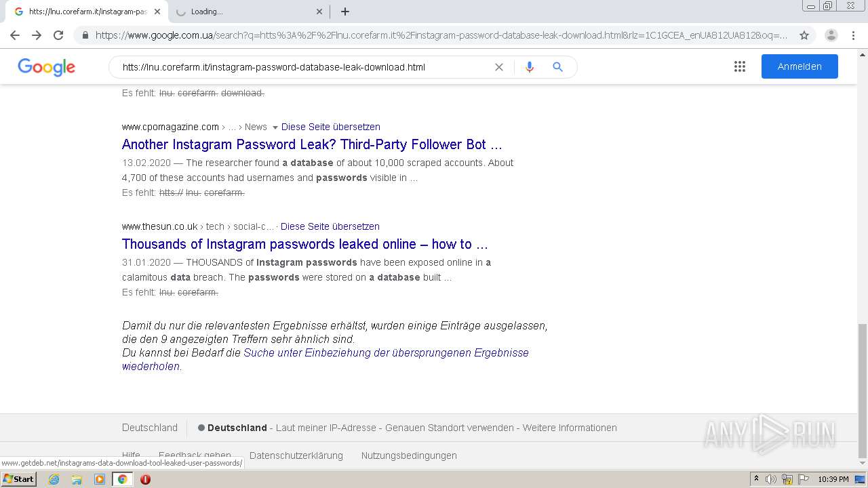Viewport: 868px width, 488px height.
Task: Reload the current page
Action: pyautogui.click(x=58, y=35)
